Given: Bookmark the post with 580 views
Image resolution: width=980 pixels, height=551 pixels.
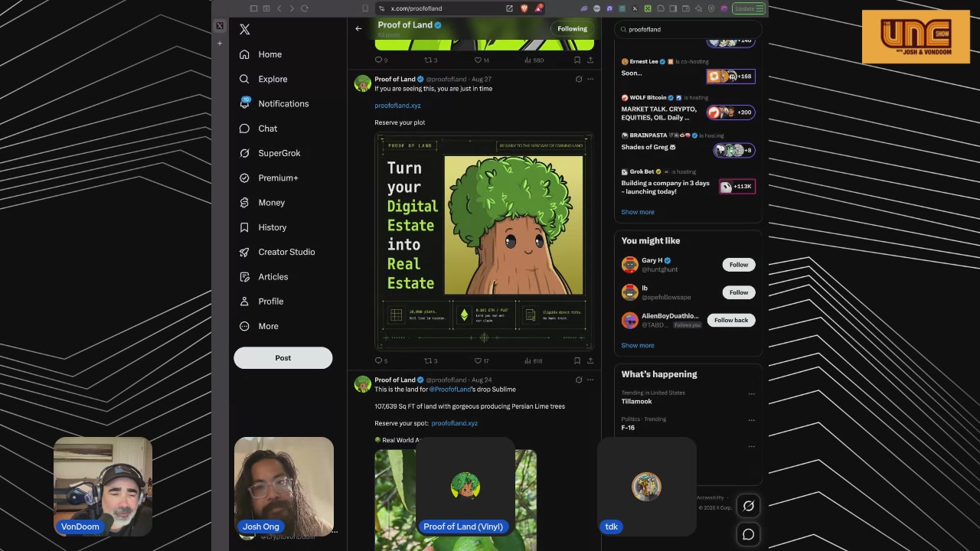Looking at the screenshot, I should click(x=577, y=60).
